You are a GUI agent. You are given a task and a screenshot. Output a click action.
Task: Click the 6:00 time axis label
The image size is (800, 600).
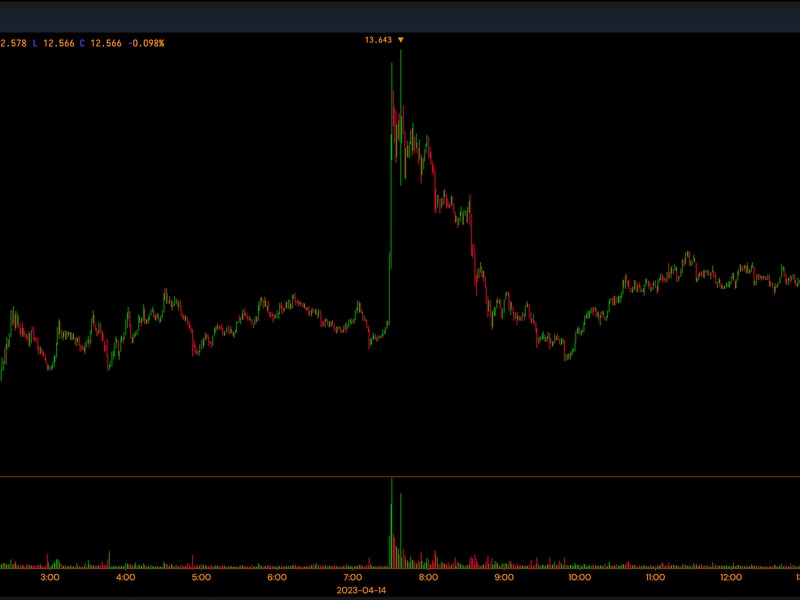(x=277, y=577)
